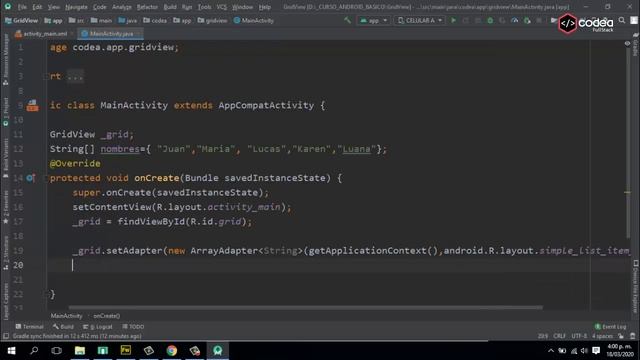Open the Analyze menu
640x360 pixels.
click(x=122, y=7)
